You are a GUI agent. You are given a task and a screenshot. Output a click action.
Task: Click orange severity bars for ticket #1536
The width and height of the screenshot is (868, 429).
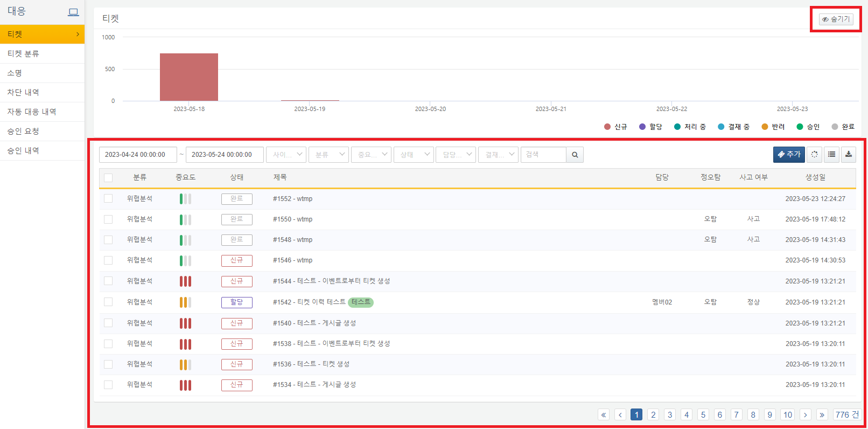point(185,365)
